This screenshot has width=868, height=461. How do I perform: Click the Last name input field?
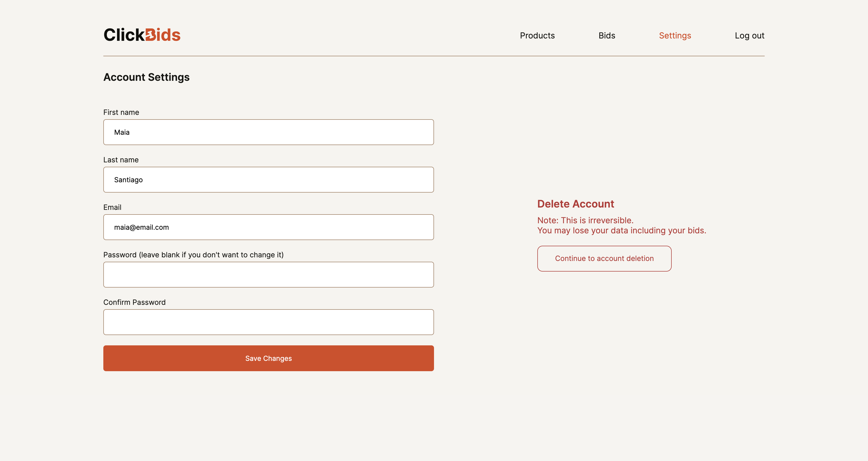click(269, 179)
